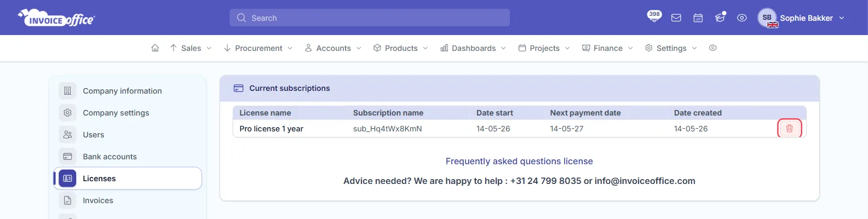
Task: Click the Procurement down-arrow icon
Action: click(x=227, y=48)
